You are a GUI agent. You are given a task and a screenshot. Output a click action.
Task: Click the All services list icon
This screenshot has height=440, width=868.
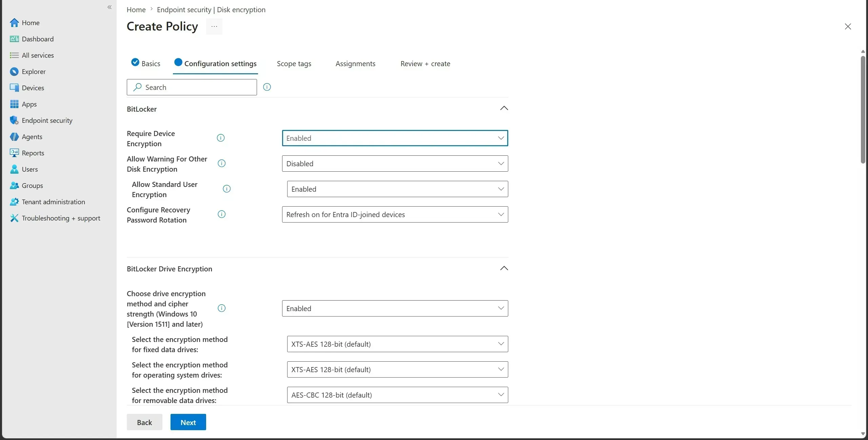pos(14,55)
